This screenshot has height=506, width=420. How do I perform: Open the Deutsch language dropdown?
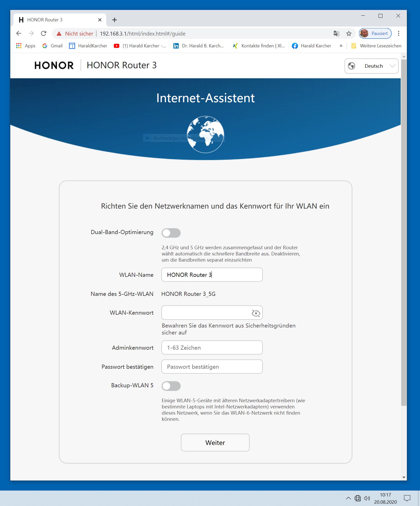371,66
